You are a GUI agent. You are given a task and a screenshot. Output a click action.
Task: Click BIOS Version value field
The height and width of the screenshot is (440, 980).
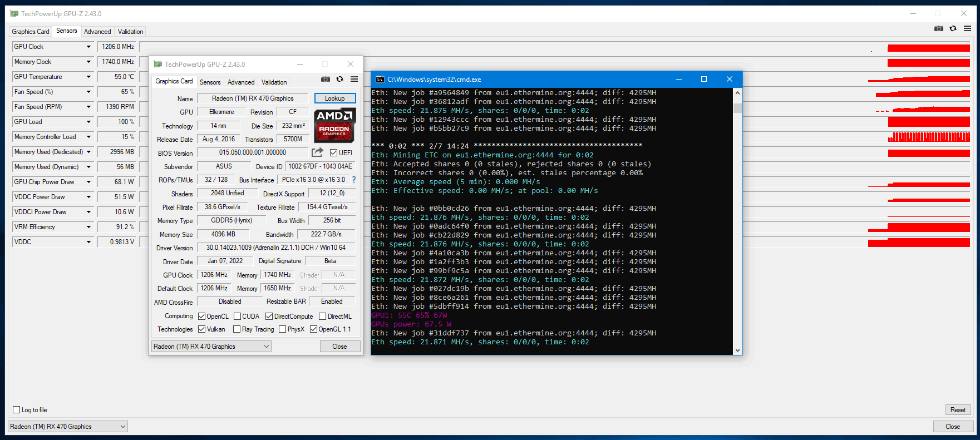click(253, 152)
